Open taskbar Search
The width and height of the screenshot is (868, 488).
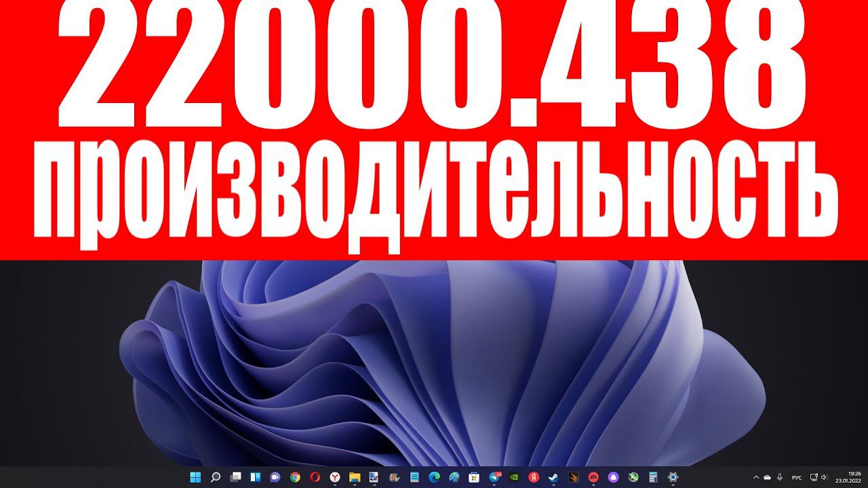(216, 476)
